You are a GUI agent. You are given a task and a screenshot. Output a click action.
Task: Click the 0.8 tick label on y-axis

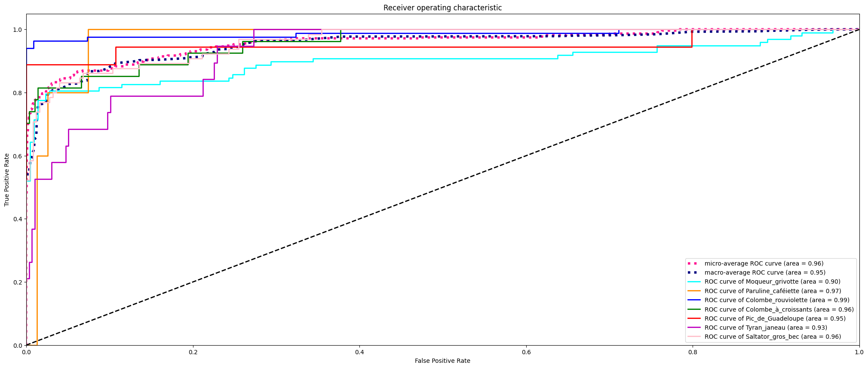point(17,93)
